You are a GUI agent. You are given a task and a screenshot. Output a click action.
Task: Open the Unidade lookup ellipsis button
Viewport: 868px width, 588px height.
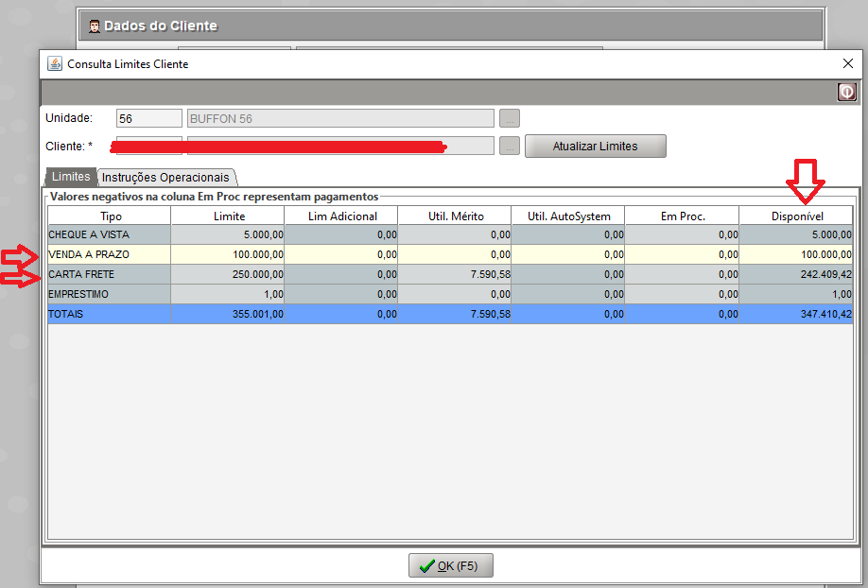(510, 118)
